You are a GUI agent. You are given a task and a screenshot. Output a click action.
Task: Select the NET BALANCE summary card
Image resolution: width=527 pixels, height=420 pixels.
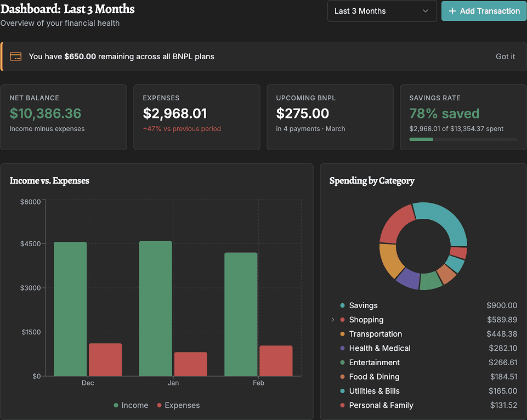[x=64, y=117]
